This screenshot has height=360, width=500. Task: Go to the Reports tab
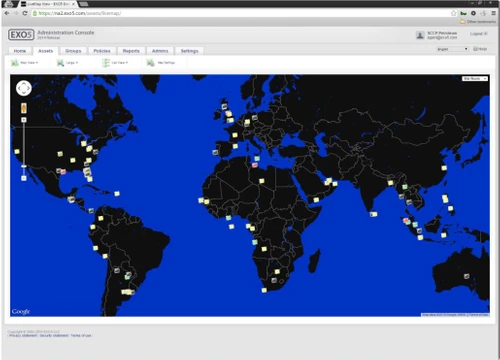[x=131, y=51]
